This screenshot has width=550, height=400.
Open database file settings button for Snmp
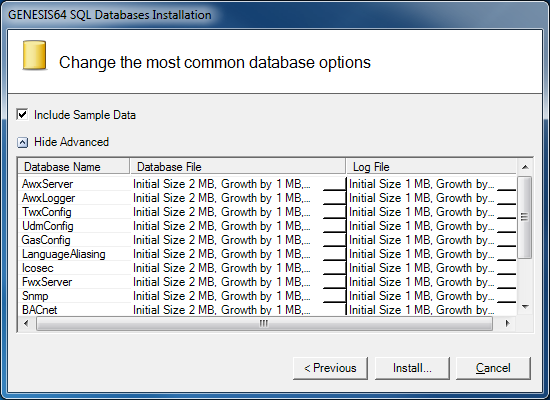tap(334, 296)
